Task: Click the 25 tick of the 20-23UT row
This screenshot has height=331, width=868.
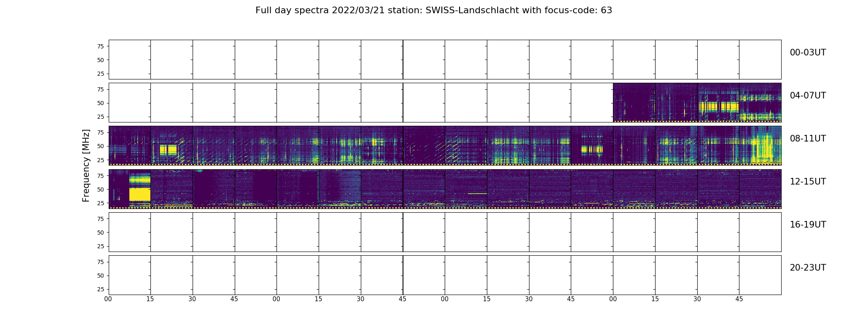Action: tap(100, 289)
